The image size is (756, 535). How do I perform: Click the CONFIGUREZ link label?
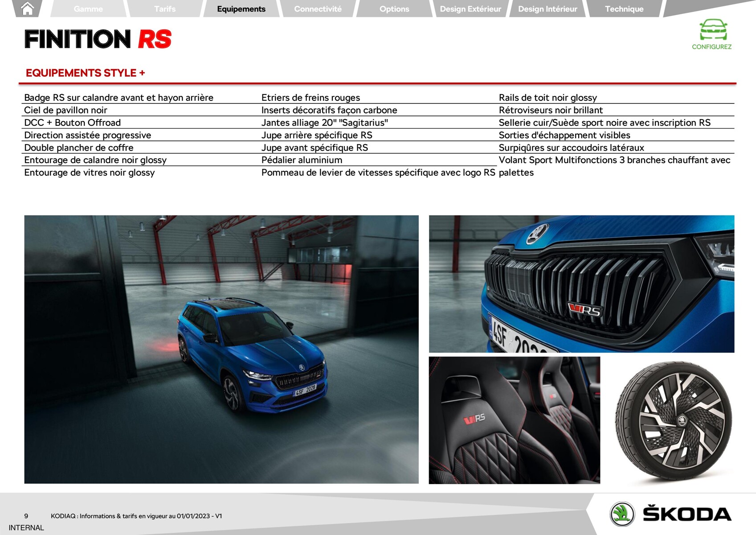tap(711, 47)
